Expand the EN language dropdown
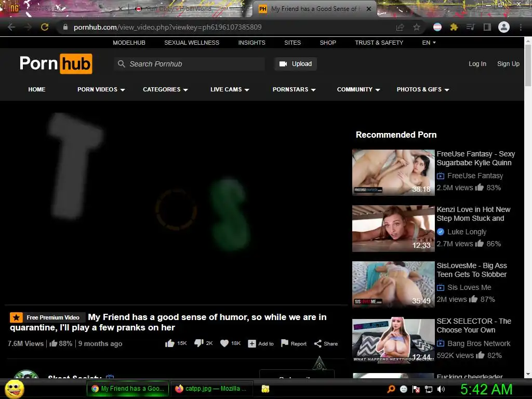This screenshot has width=532, height=399. tap(429, 43)
